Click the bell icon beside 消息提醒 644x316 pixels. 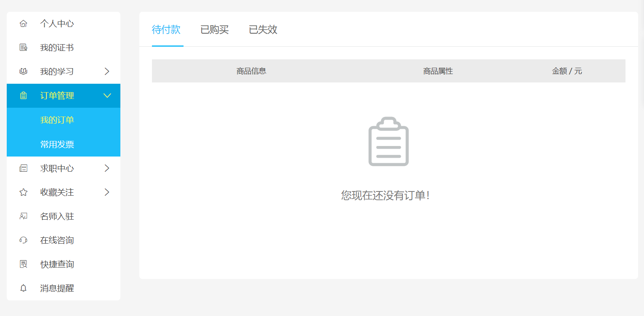click(x=24, y=288)
